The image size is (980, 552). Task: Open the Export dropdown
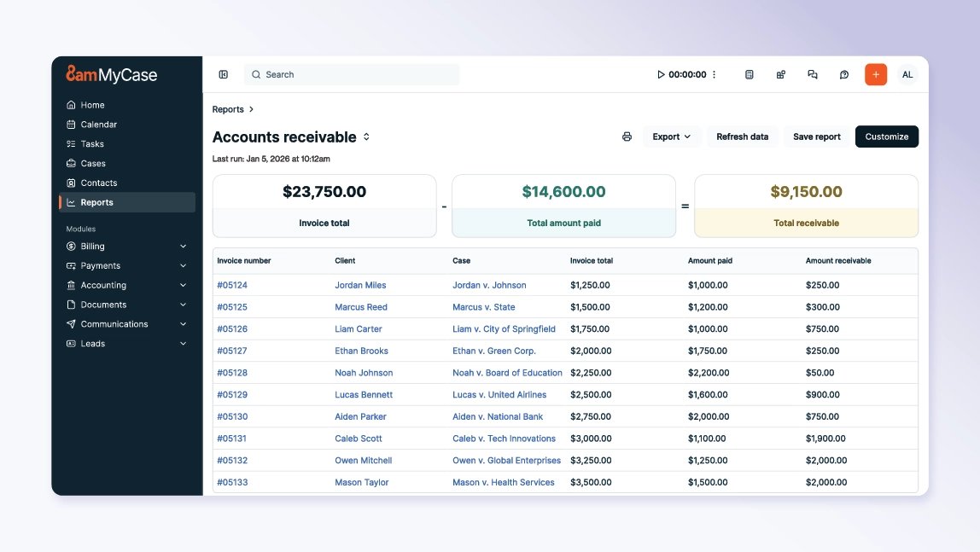pyautogui.click(x=672, y=137)
